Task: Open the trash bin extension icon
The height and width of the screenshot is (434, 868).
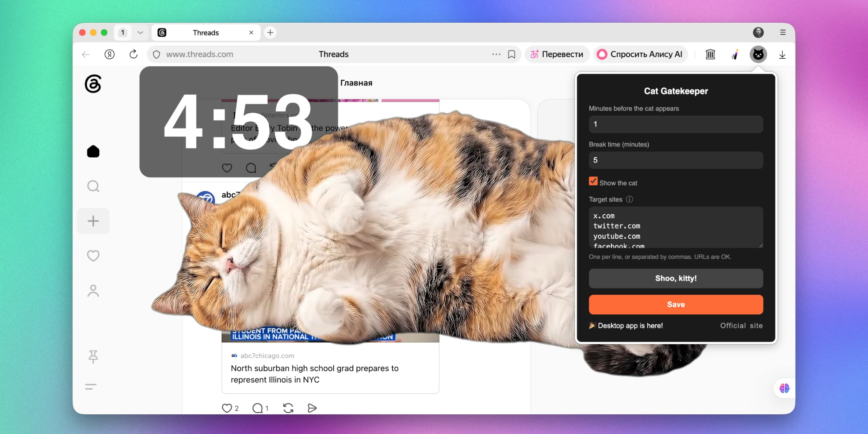Action: (x=710, y=54)
